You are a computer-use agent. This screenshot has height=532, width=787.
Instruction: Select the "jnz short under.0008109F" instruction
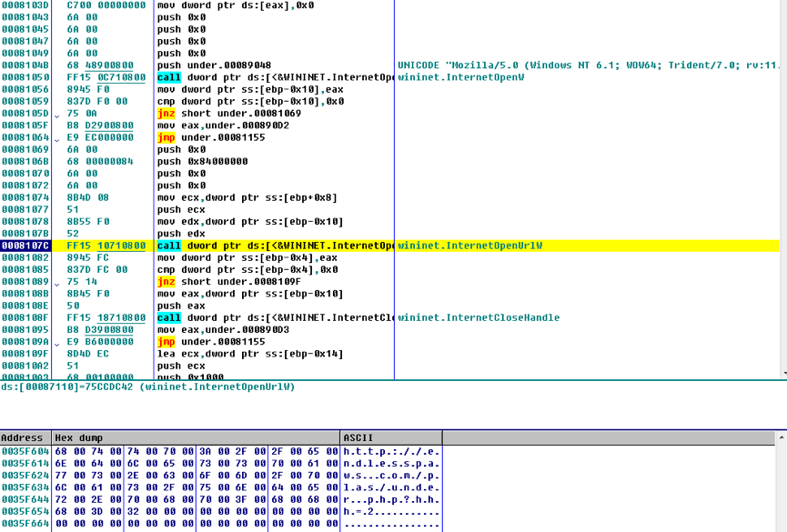pos(229,282)
